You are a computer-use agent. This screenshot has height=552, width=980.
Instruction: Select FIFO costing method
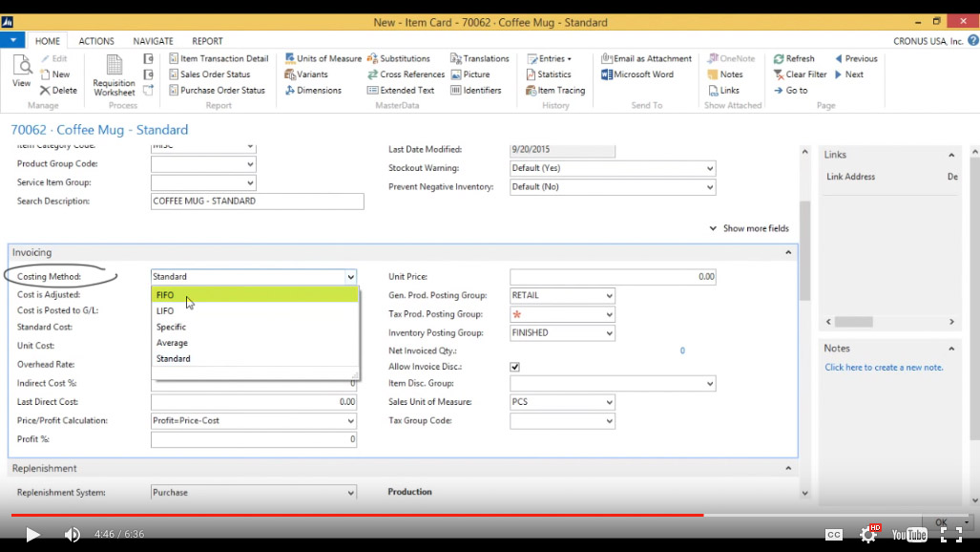click(255, 295)
